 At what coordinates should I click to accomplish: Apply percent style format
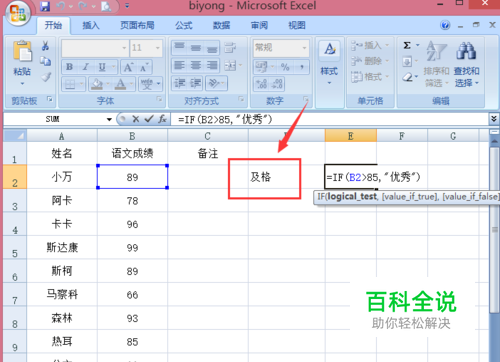pos(285,67)
